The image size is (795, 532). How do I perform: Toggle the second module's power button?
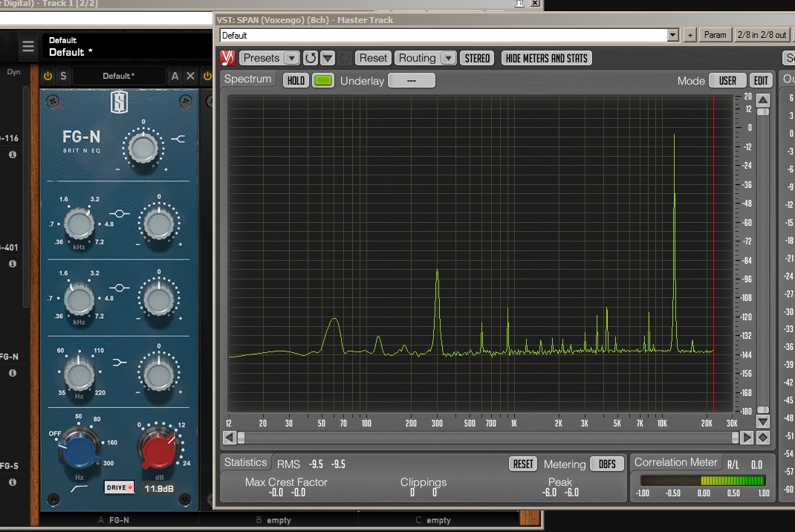tap(207, 76)
